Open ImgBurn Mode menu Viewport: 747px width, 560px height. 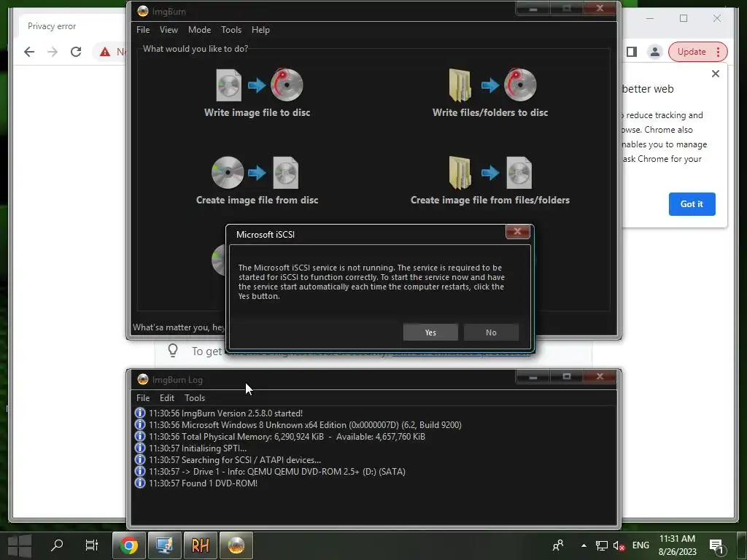coord(199,29)
